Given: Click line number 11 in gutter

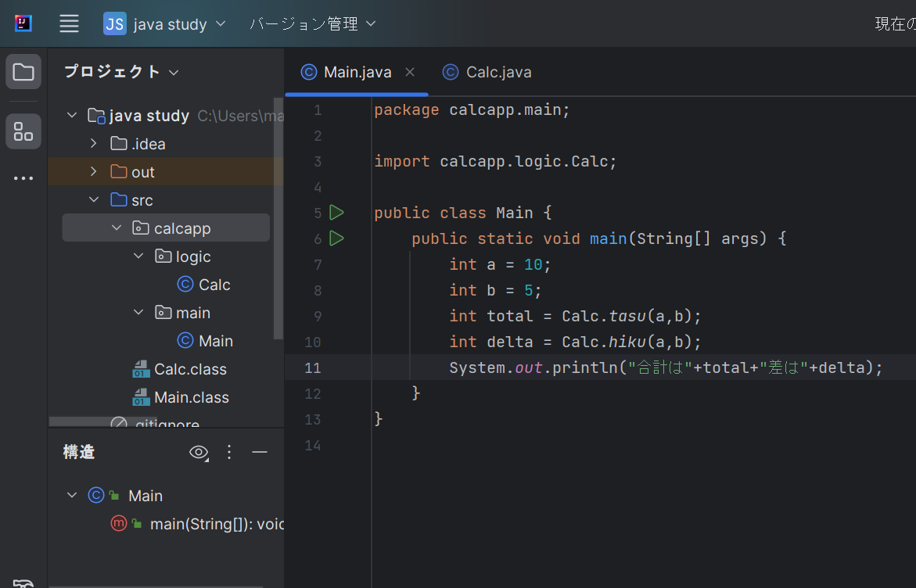Looking at the screenshot, I should click(x=313, y=367).
